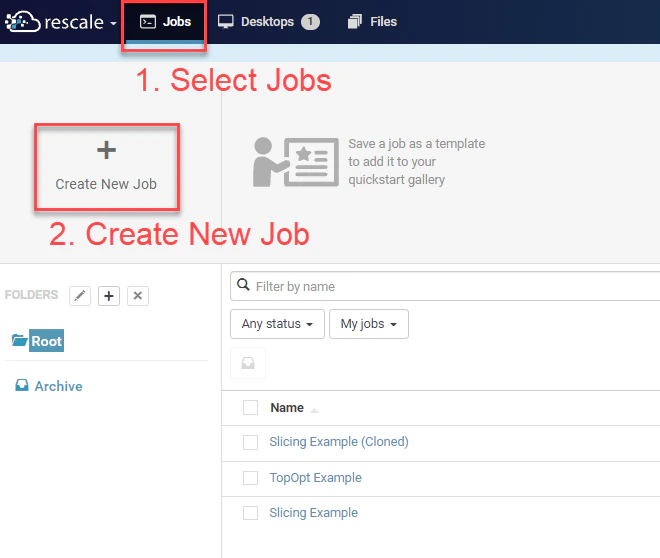Select the Root folder

pos(46,341)
